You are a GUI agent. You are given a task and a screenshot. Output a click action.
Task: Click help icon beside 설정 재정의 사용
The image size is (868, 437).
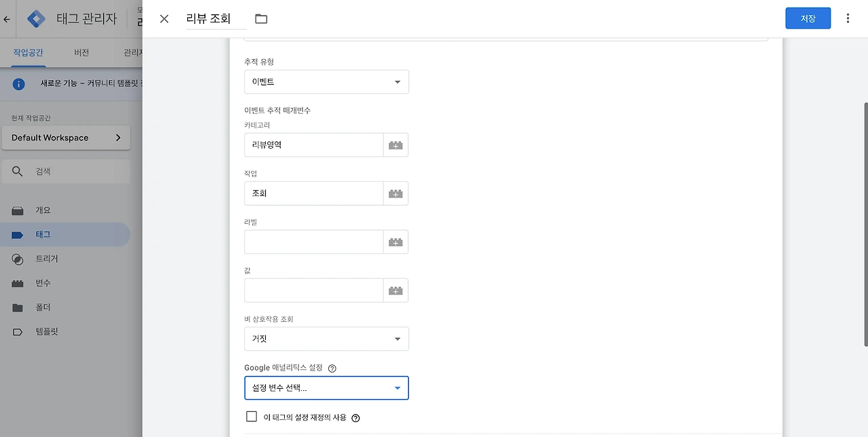click(x=356, y=418)
